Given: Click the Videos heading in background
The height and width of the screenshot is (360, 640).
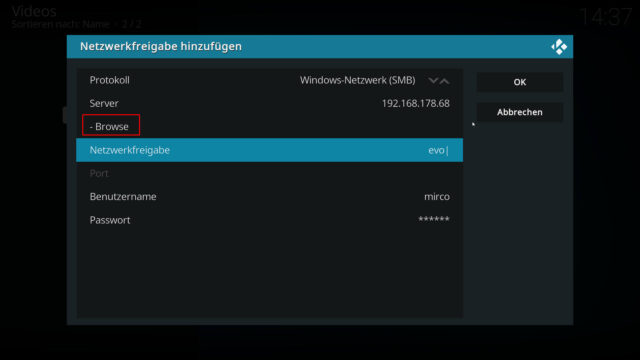Looking at the screenshot, I should 34,11.
